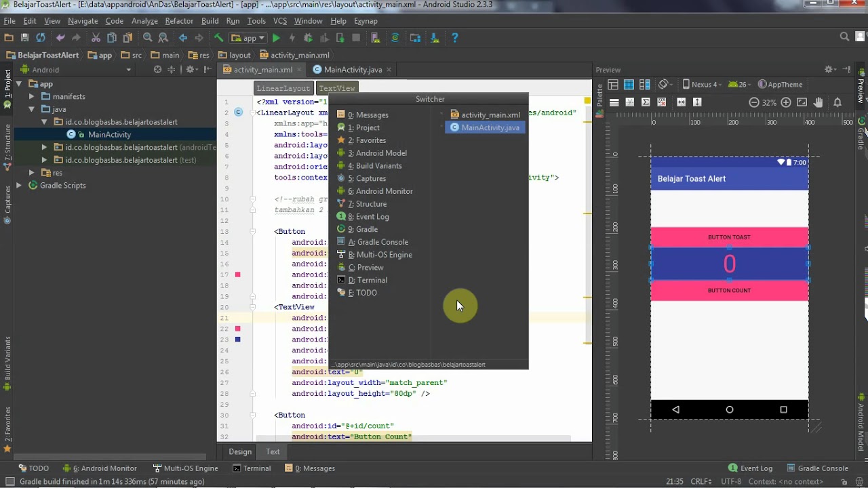Click the scroll from source target icon
Screen dimensions: 868x488
(157, 69)
